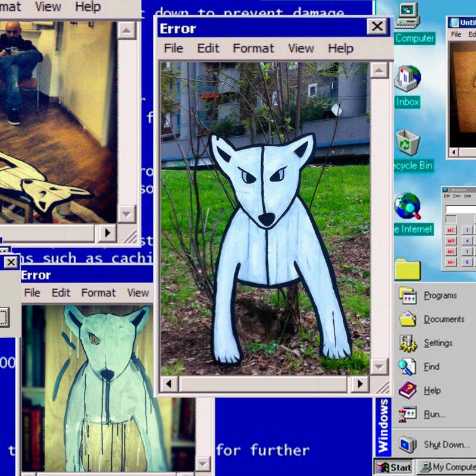
Task: Click scroll up arrow in center Error window
Action: [379, 70]
